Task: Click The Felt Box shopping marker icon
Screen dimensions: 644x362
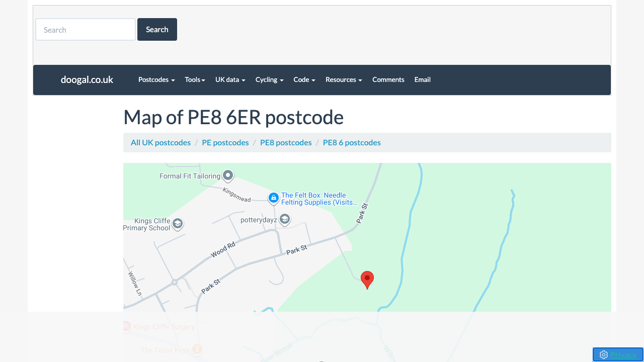Action: tap(273, 198)
